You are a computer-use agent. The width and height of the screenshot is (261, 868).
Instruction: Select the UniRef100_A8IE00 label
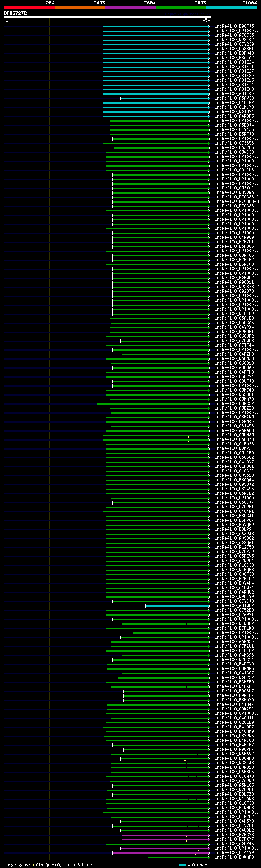[x=234, y=93]
